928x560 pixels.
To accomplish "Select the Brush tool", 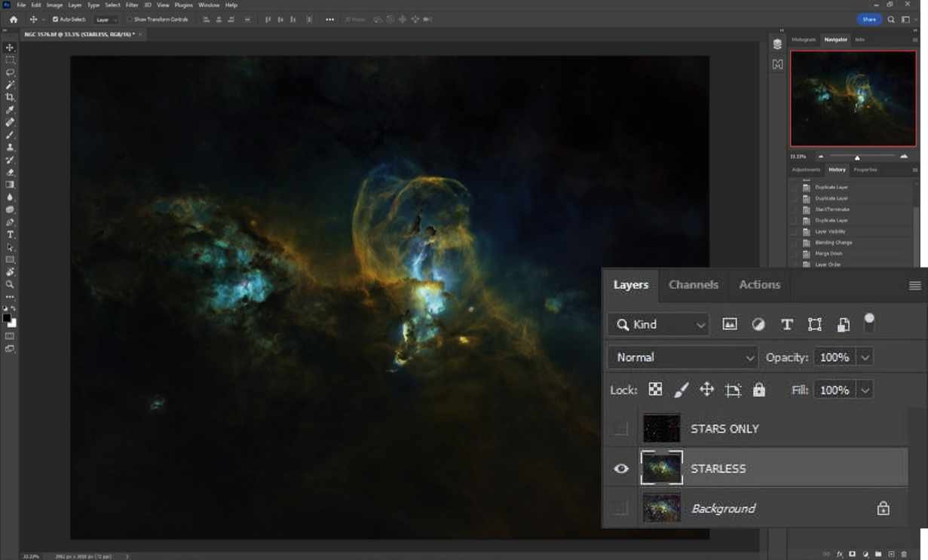I will pos(10,135).
